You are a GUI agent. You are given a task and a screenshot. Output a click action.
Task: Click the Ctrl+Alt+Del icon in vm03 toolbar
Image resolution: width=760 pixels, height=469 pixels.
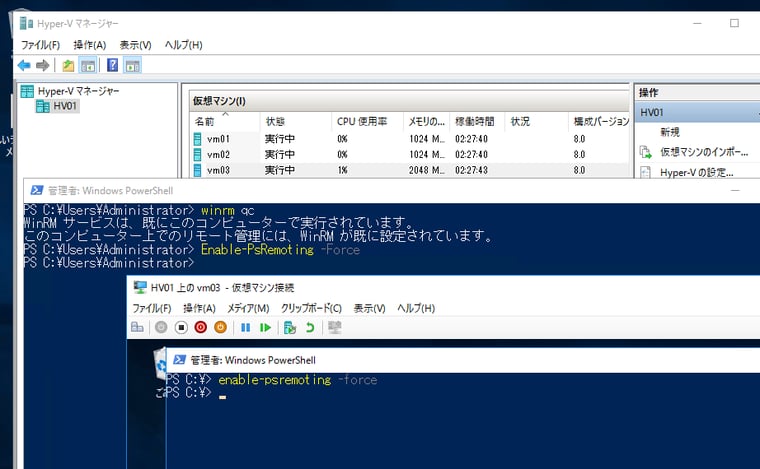pyautogui.click(x=137, y=328)
